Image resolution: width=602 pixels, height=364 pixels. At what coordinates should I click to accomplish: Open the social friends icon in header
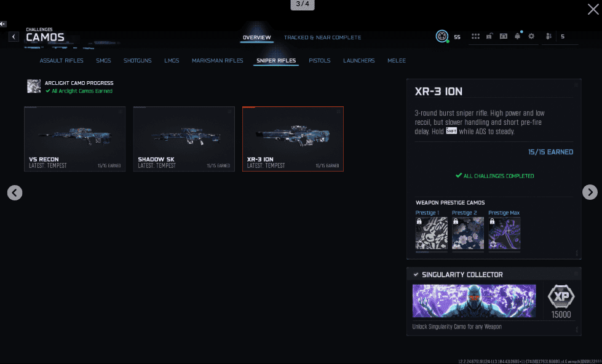click(x=549, y=36)
